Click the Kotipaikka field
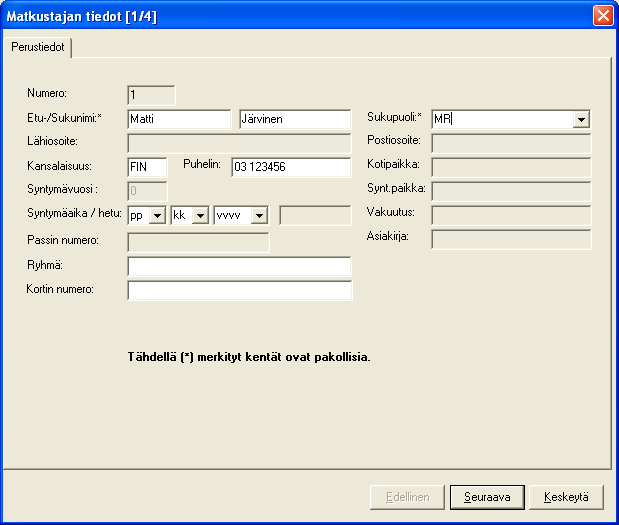The height and width of the screenshot is (525, 619). coord(511,167)
